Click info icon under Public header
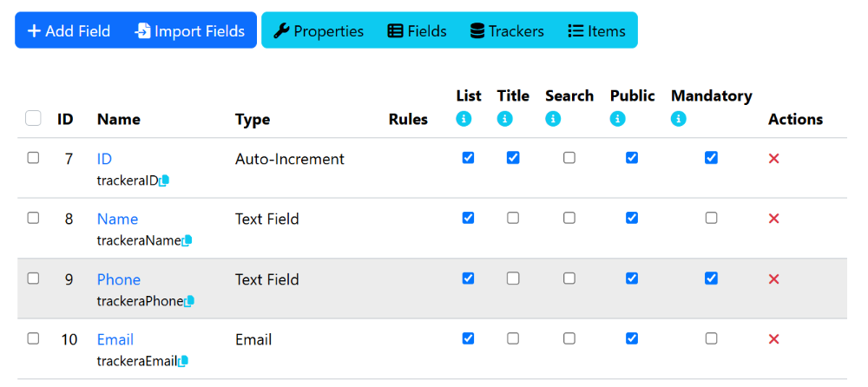This screenshot has height=387, width=868. pos(618,119)
